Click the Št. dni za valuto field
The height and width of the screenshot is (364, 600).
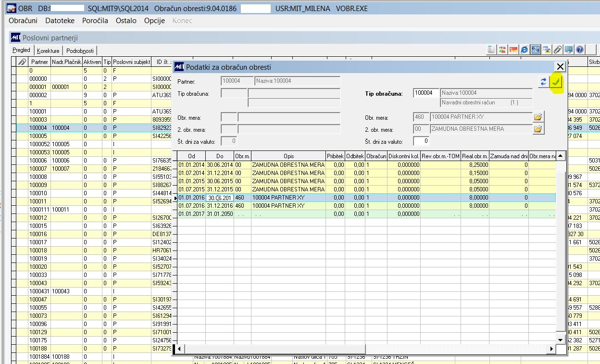421,141
